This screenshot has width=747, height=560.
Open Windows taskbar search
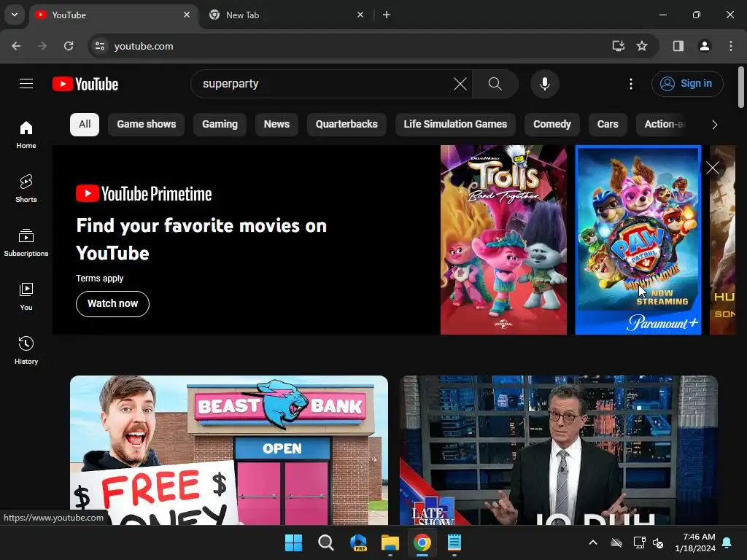(x=326, y=542)
